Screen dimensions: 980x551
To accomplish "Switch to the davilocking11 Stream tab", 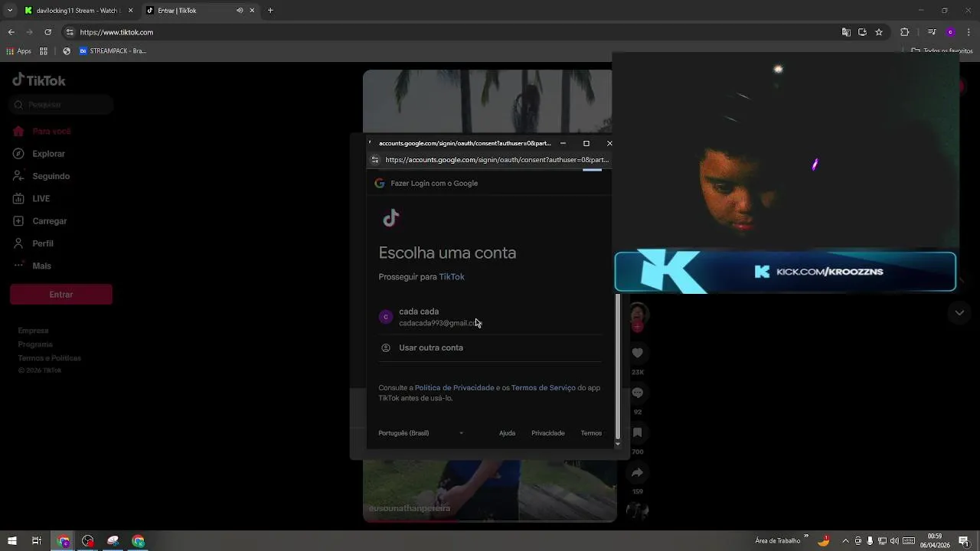I will pos(77,11).
